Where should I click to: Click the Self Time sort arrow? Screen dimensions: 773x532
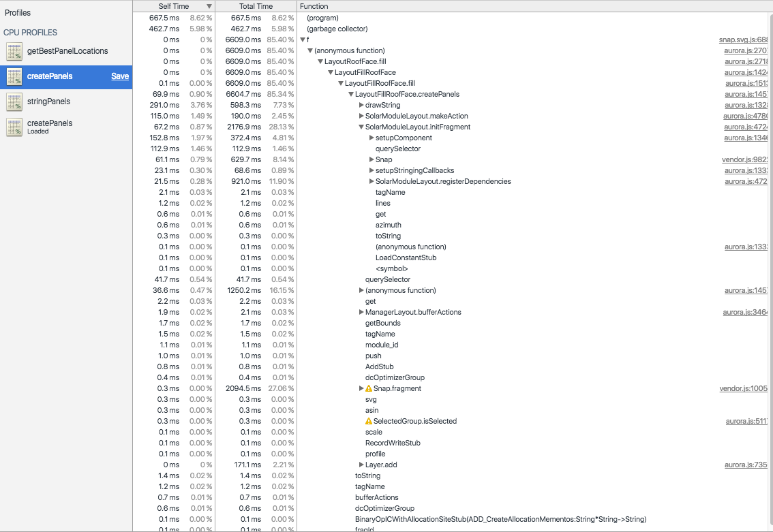pyautogui.click(x=209, y=6)
